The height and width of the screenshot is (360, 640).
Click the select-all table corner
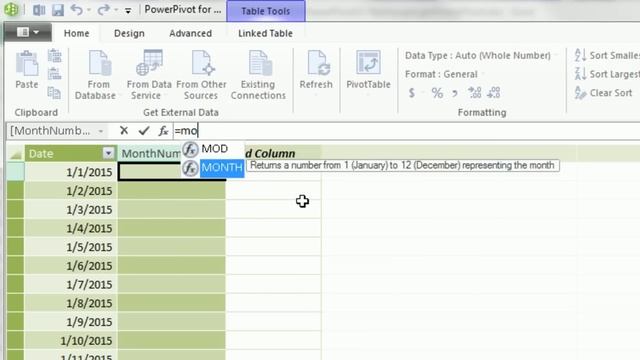(x=16, y=153)
